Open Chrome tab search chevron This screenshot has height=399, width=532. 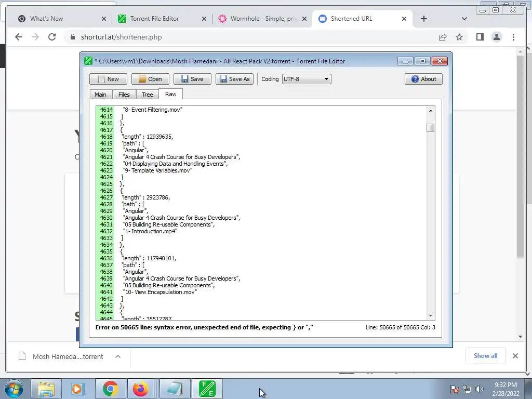click(x=464, y=19)
